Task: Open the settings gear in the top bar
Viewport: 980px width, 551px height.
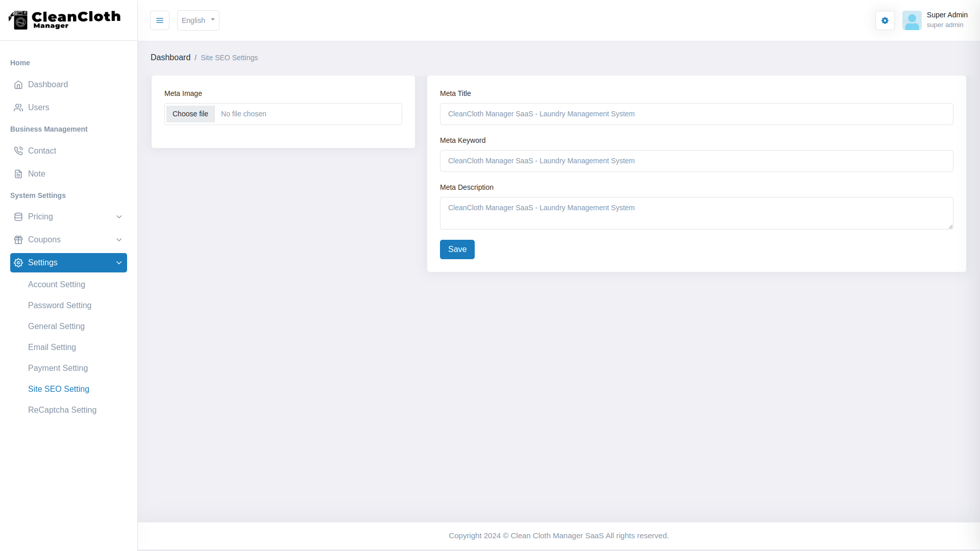Action: pos(885,20)
